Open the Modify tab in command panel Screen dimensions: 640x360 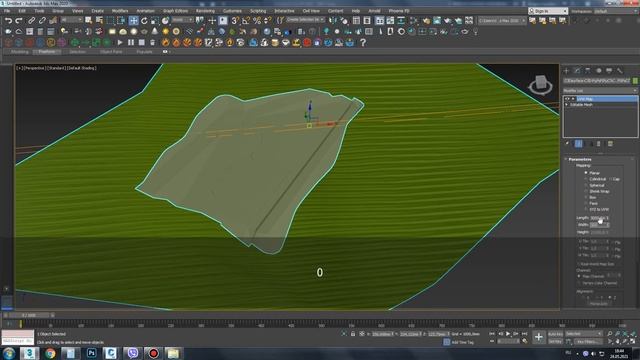[577, 71]
